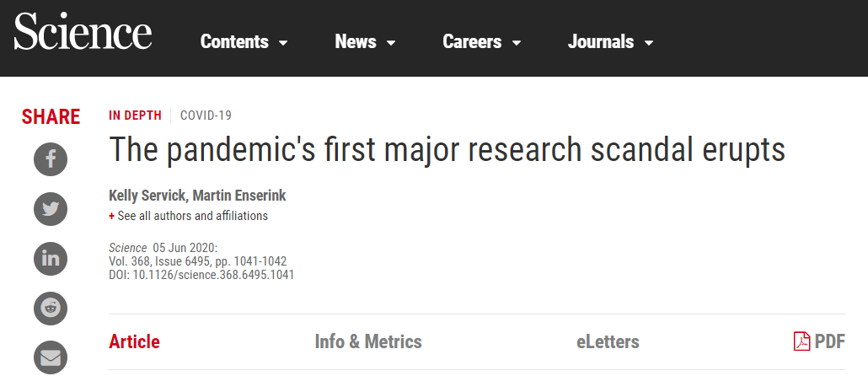Expand the Contents dropdown menu
This screenshot has width=868, height=376.
point(283,43)
